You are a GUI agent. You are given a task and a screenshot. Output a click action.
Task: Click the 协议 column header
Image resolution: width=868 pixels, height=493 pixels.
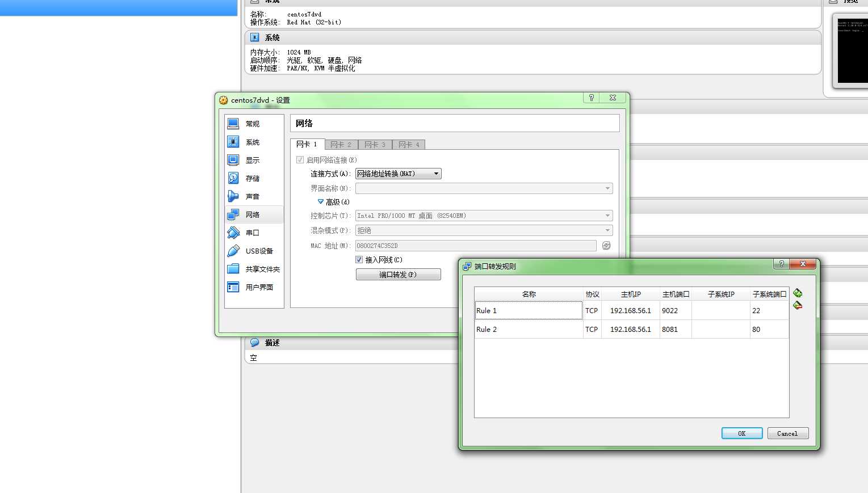592,294
